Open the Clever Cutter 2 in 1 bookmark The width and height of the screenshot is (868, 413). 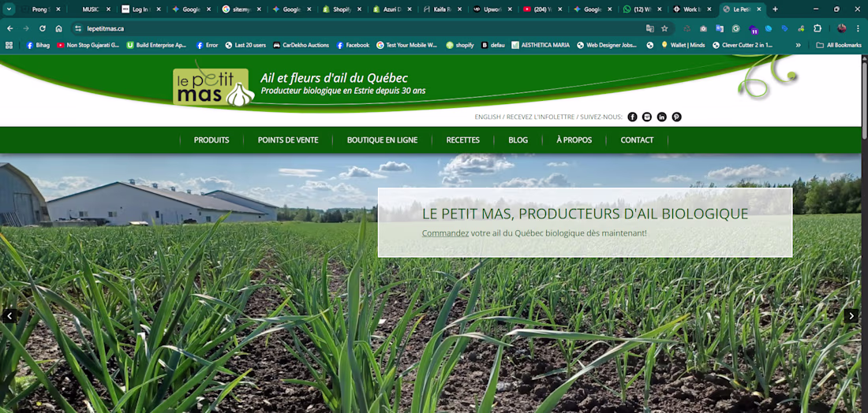[743, 46]
